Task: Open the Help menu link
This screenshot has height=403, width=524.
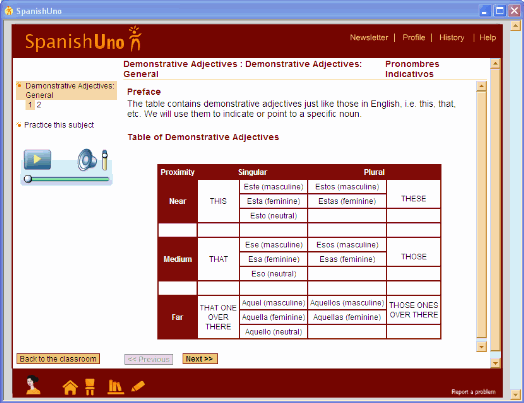Action: pyautogui.click(x=488, y=37)
